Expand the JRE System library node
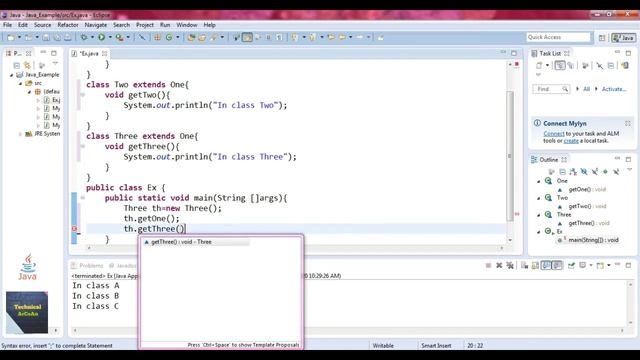This screenshot has width=640, height=360. point(20,134)
